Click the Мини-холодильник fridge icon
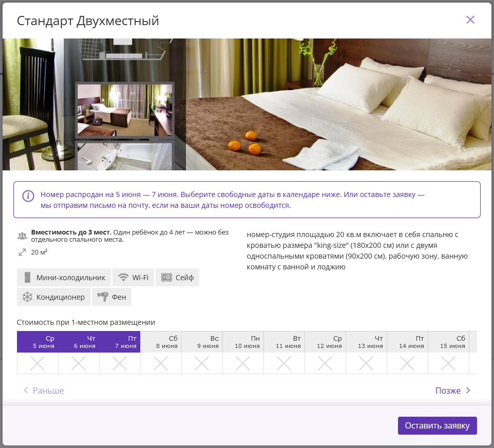This screenshot has width=494, height=448. [x=27, y=277]
